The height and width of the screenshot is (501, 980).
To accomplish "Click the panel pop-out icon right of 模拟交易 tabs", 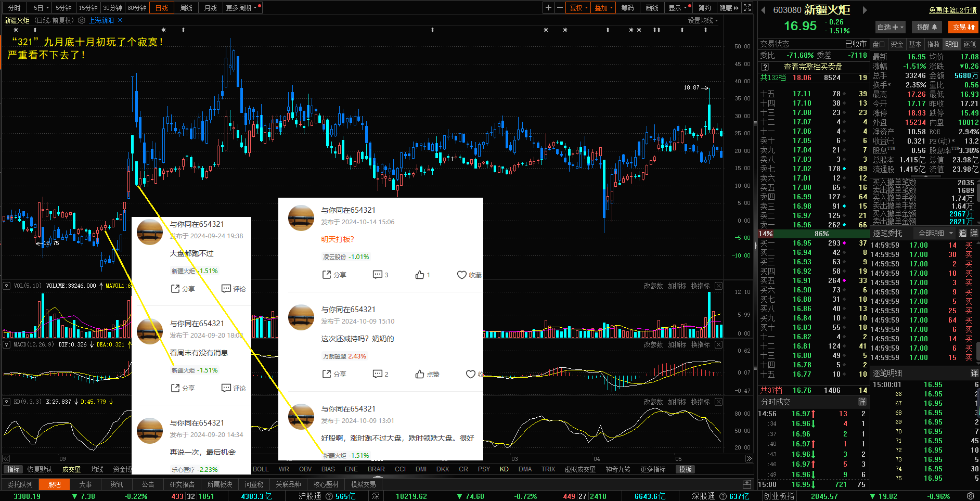I will [747, 484].
